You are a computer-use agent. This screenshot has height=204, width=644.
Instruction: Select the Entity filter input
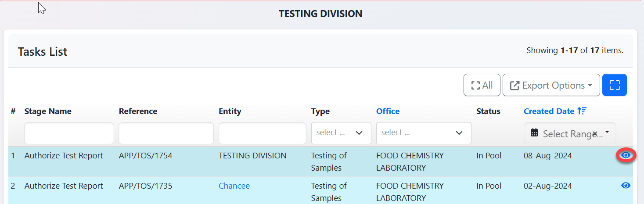262,133
